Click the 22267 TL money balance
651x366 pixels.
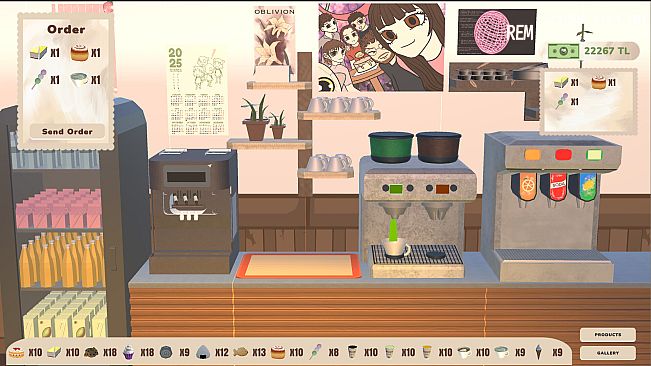(x=607, y=51)
